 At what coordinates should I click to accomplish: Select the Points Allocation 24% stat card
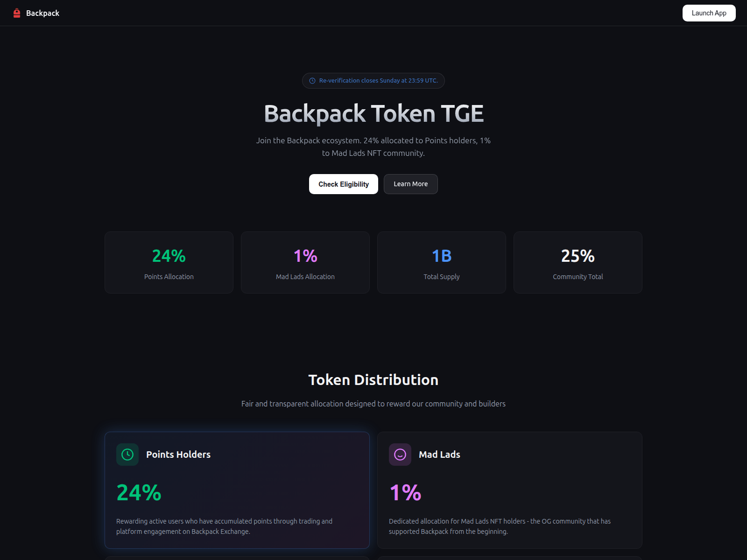[169, 262]
